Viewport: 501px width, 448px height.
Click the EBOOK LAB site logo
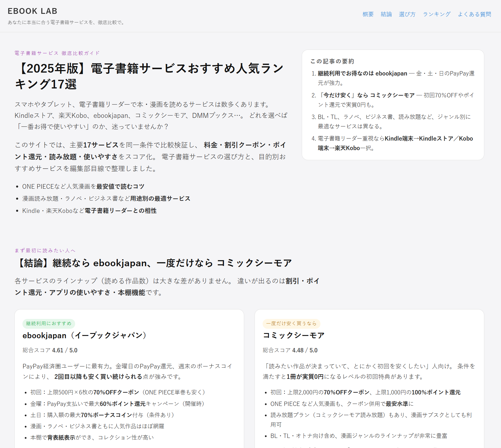pos(33,11)
